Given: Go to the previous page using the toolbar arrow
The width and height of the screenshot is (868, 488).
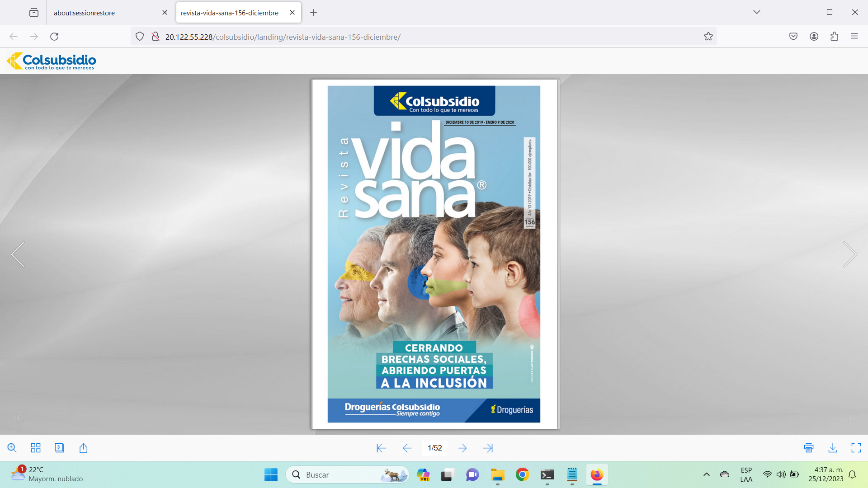Looking at the screenshot, I should tap(407, 448).
